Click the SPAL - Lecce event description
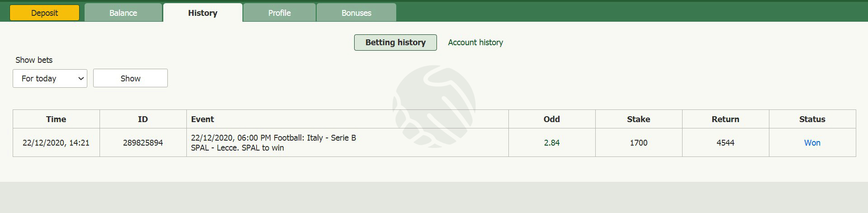 [x=237, y=148]
